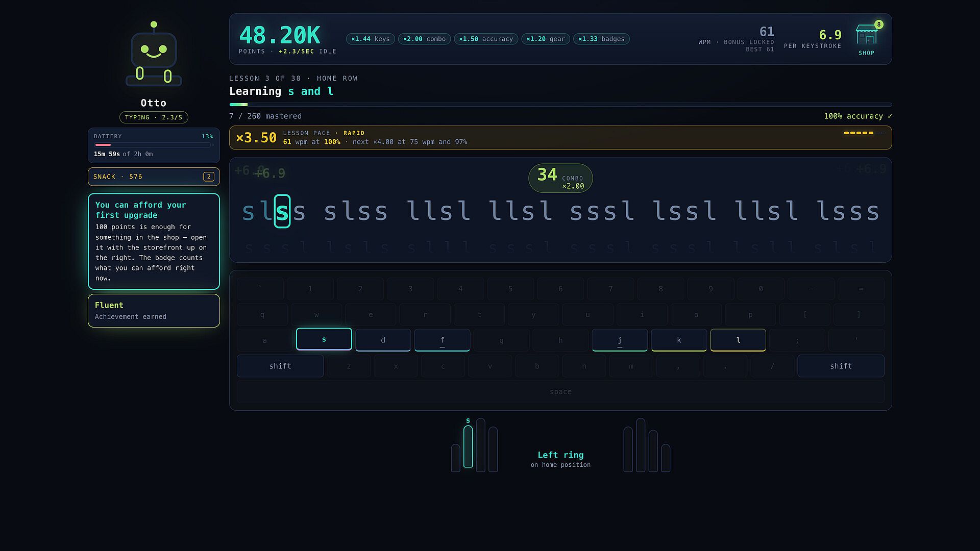The height and width of the screenshot is (551, 980).
Task: Click the left shift key
Action: [280, 366]
